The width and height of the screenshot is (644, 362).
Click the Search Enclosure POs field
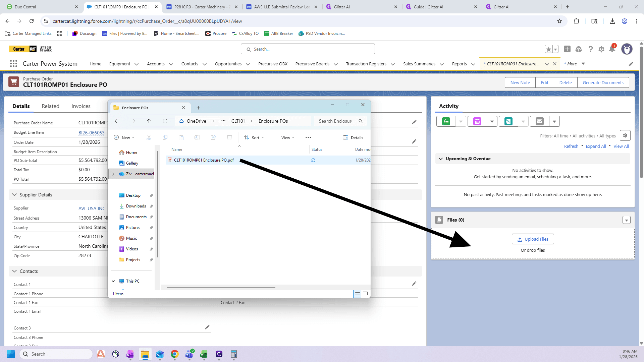click(340, 121)
